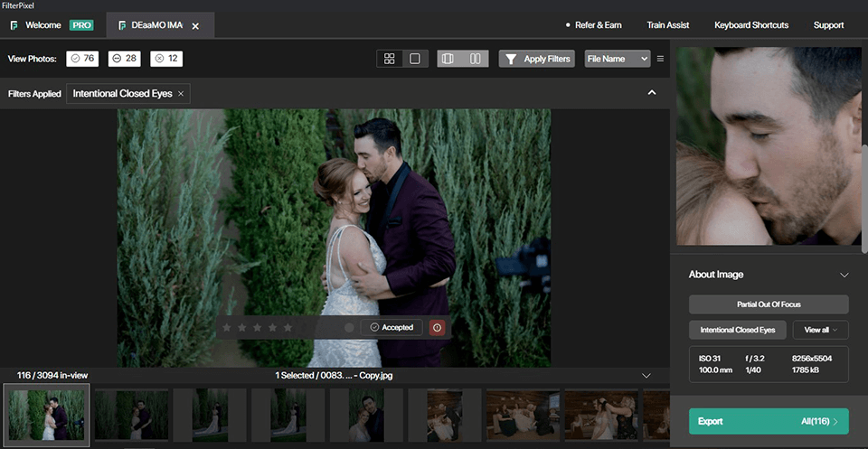This screenshot has height=449, width=868.
Task: Click the main wedding couple photo
Action: pyautogui.click(x=334, y=238)
